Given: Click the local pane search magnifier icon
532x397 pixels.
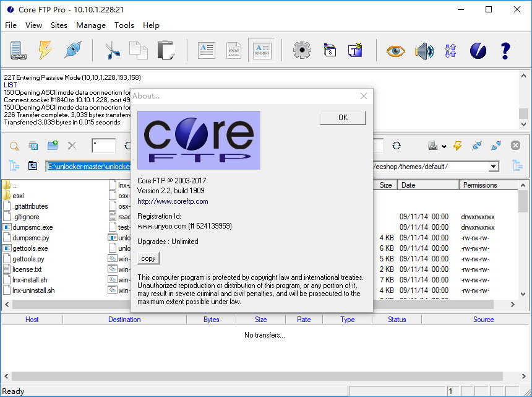Looking at the screenshot, I should tap(14, 146).
